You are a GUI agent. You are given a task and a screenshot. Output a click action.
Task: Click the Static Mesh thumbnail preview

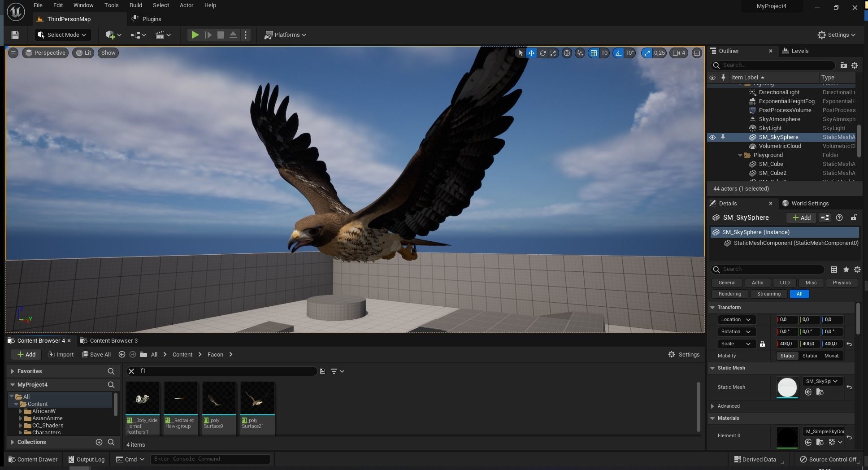[787, 388]
